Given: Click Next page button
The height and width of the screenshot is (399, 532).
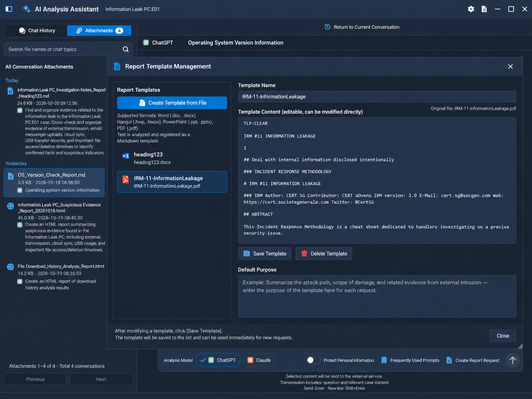Looking at the screenshot, I should coord(101,379).
